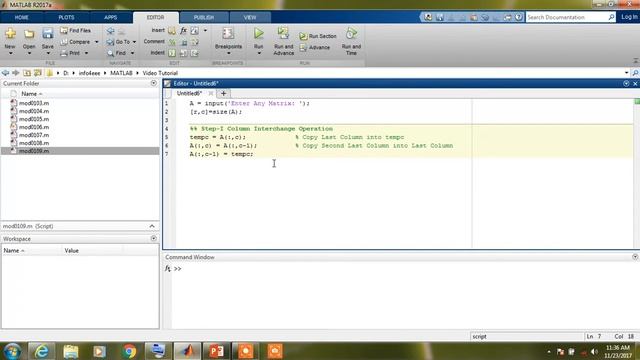
Task: Select the Untitled6* editor tab
Action: [x=189, y=93]
